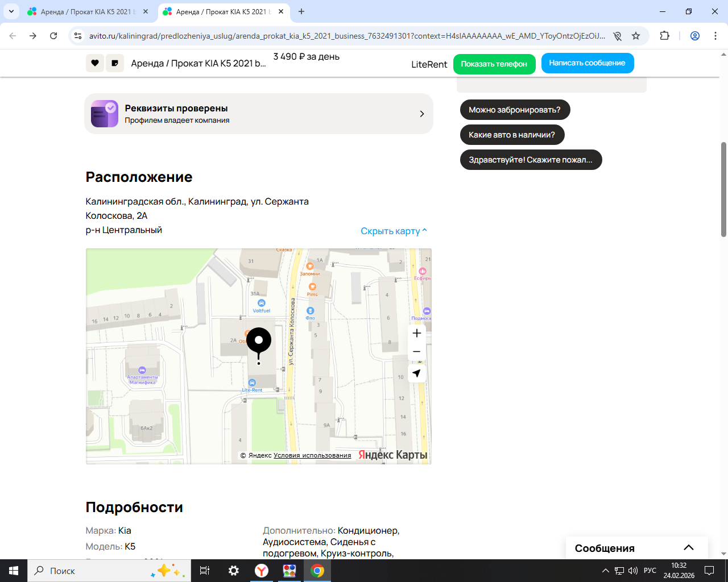Open Settings gear in taskbar
The height and width of the screenshot is (582, 728).
click(234, 571)
